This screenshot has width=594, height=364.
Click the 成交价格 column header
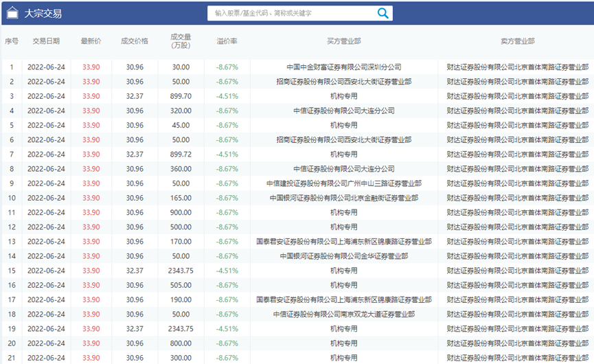(x=135, y=41)
